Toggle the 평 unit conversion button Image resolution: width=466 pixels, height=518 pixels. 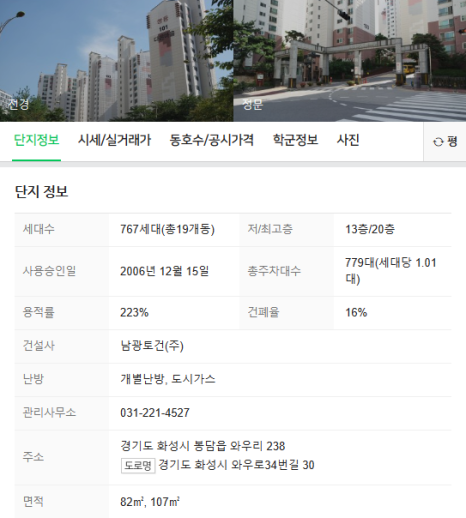coord(445,142)
